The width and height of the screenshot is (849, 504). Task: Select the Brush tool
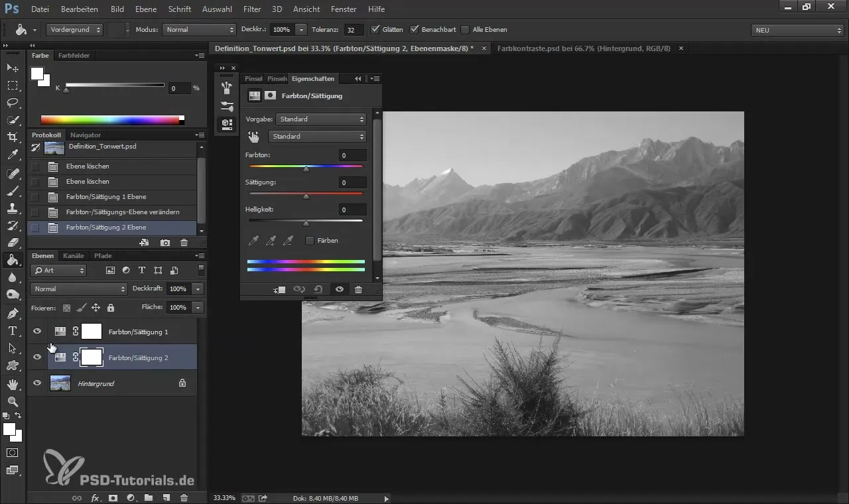click(x=13, y=191)
